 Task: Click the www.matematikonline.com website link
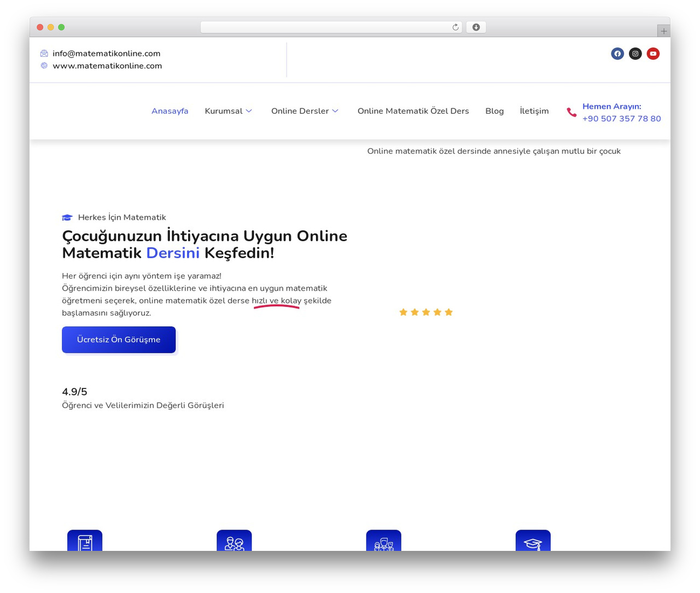pyautogui.click(x=107, y=66)
